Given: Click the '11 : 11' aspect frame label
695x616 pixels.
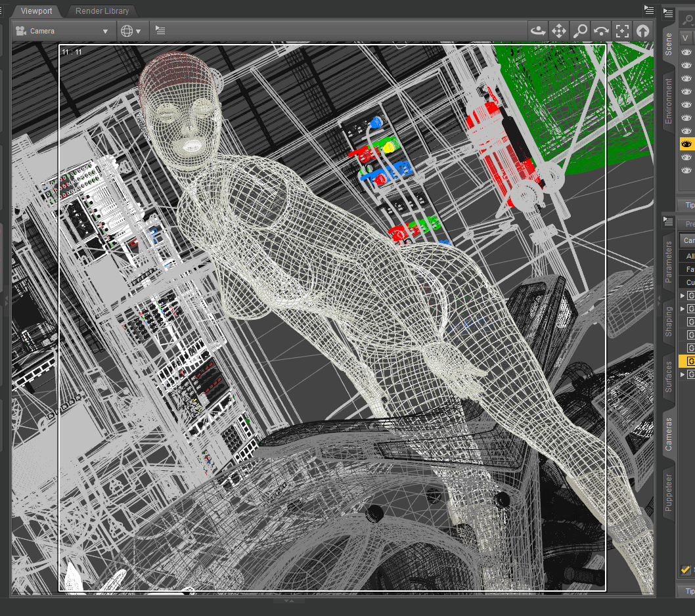Looking at the screenshot, I should [72, 53].
